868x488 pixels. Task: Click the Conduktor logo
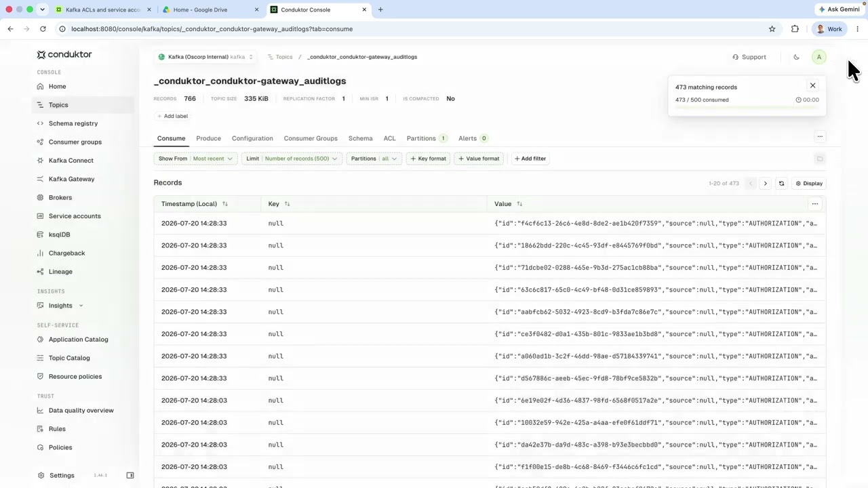click(64, 54)
